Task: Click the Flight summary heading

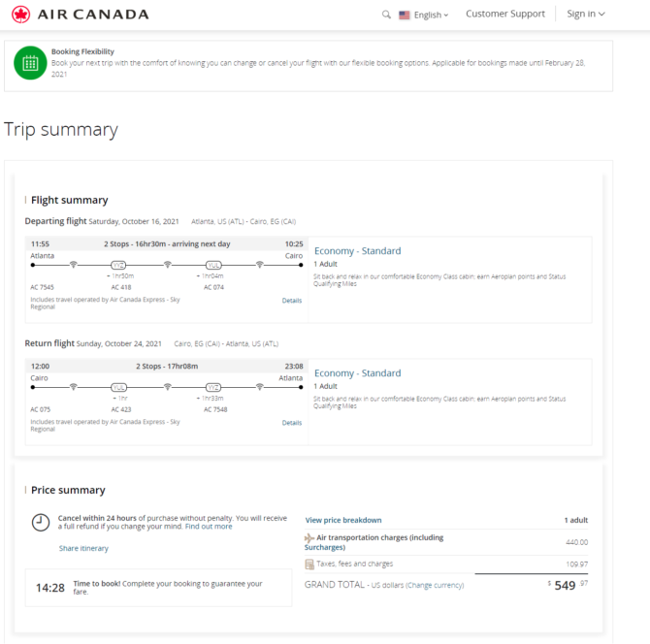Action: 69,200
